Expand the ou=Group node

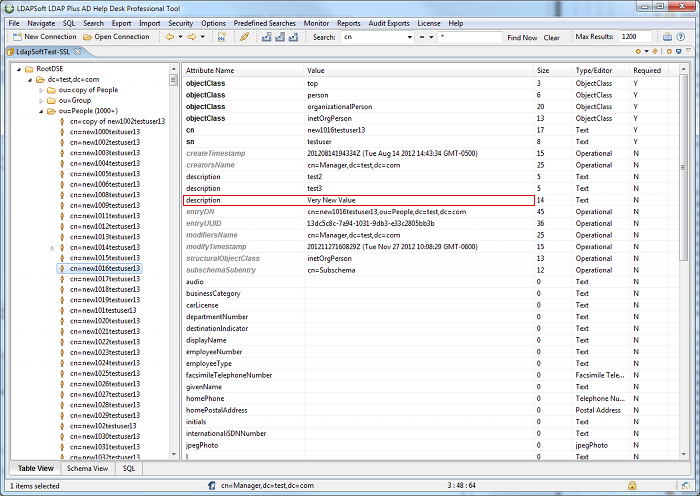pos(41,101)
